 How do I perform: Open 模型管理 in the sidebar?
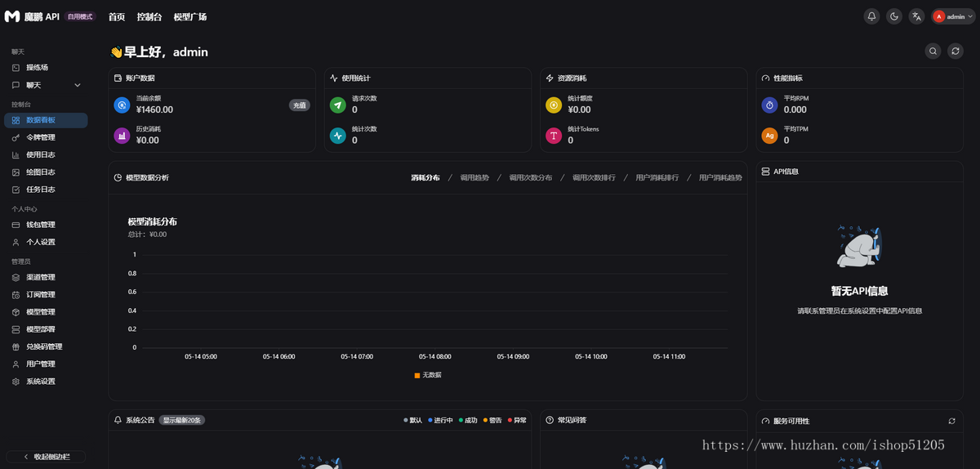click(x=46, y=312)
